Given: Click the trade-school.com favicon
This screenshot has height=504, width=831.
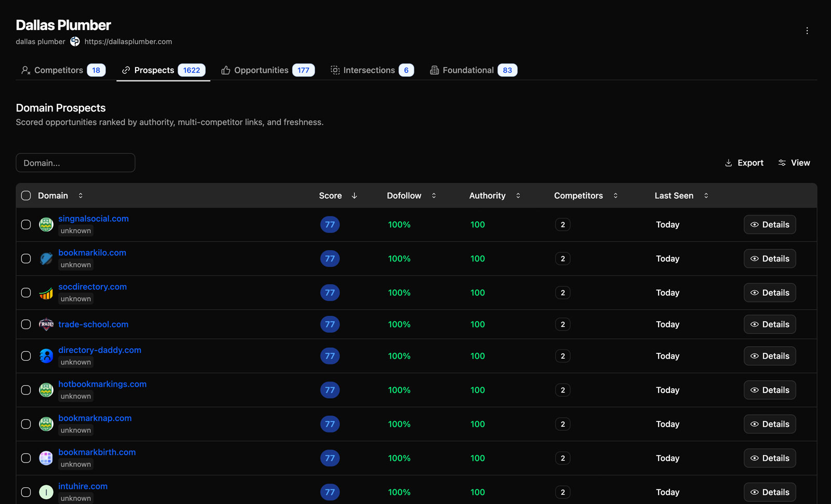Looking at the screenshot, I should pyautogui.click(x=46, y=324).
